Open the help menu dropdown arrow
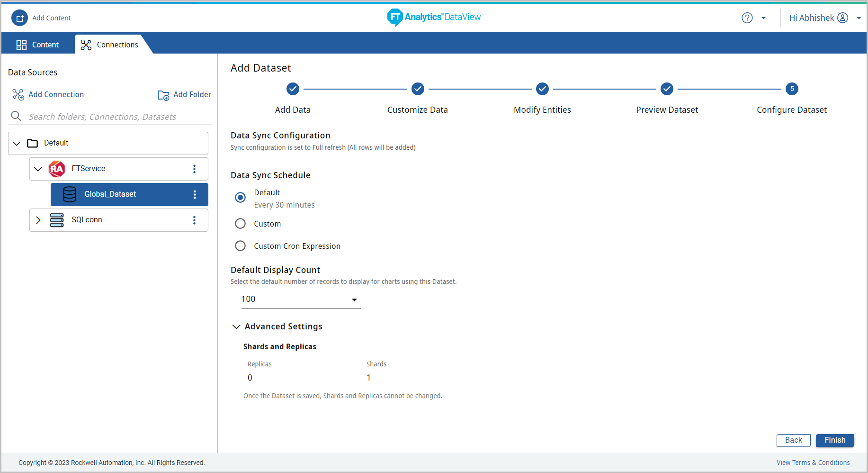 pyautogui.click(x=763, y=18)
